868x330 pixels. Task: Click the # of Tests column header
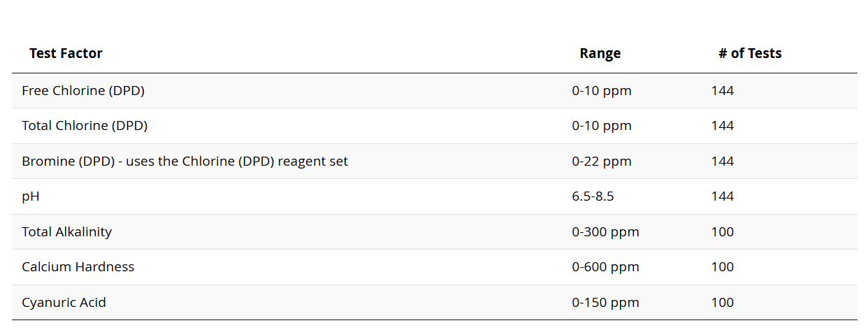click(750, 53)
